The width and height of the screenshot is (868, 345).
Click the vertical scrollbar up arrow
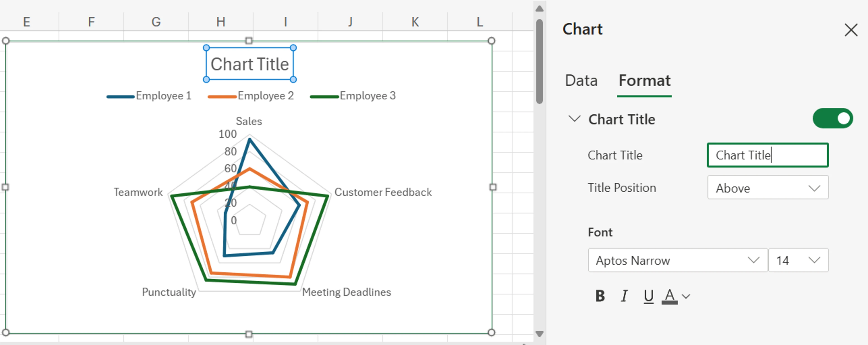pyautogui.click(x=540, y=9)
